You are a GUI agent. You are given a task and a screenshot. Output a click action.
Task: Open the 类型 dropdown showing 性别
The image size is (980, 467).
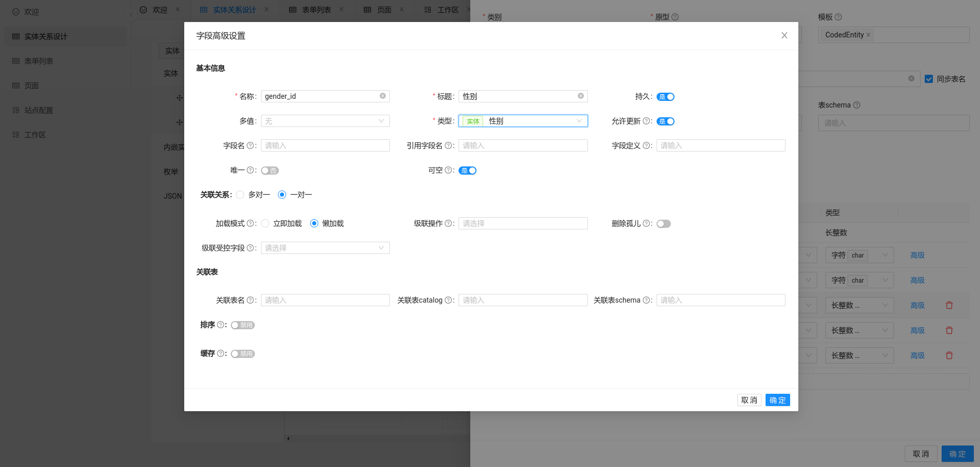click(523, 121)
